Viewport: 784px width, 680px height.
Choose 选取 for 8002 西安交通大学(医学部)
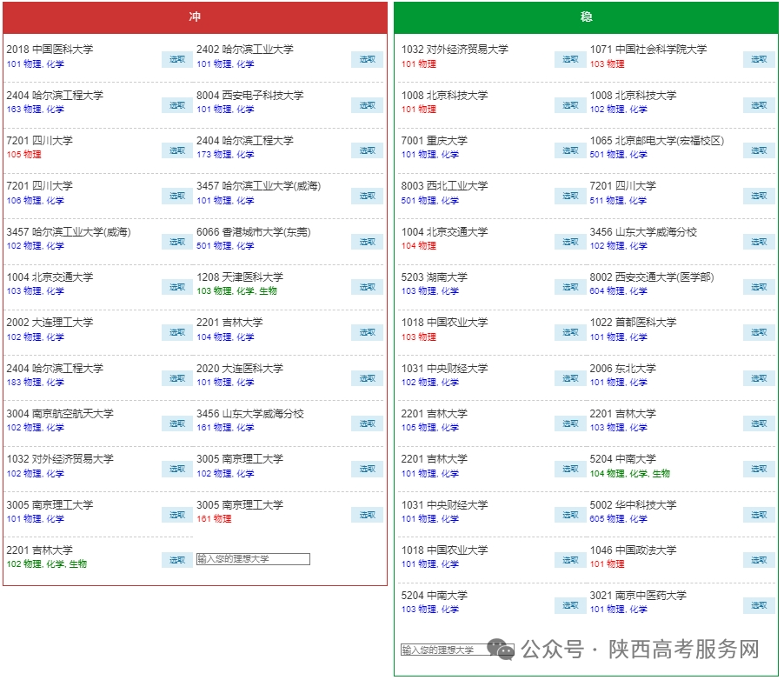759,287
